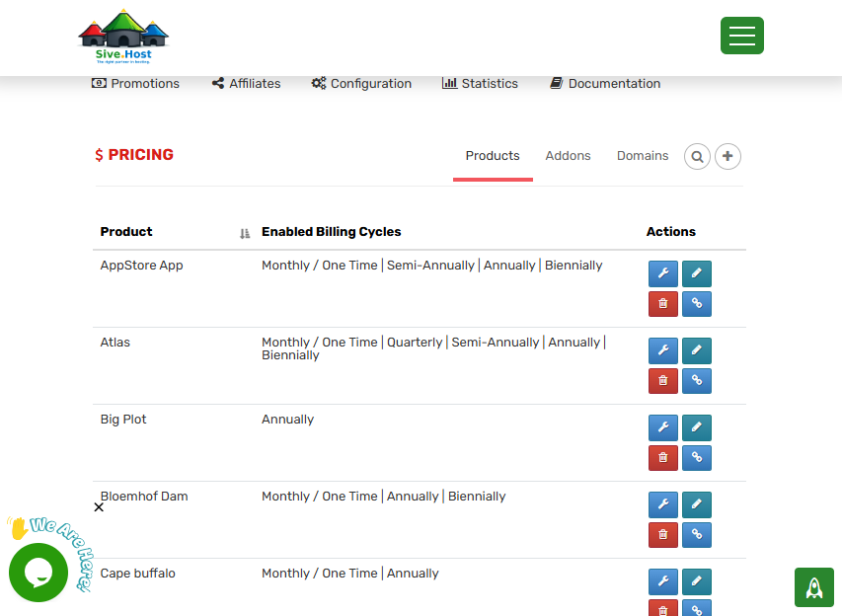Click the pricing search icon
842x616 pixels.
coord(697,156)
